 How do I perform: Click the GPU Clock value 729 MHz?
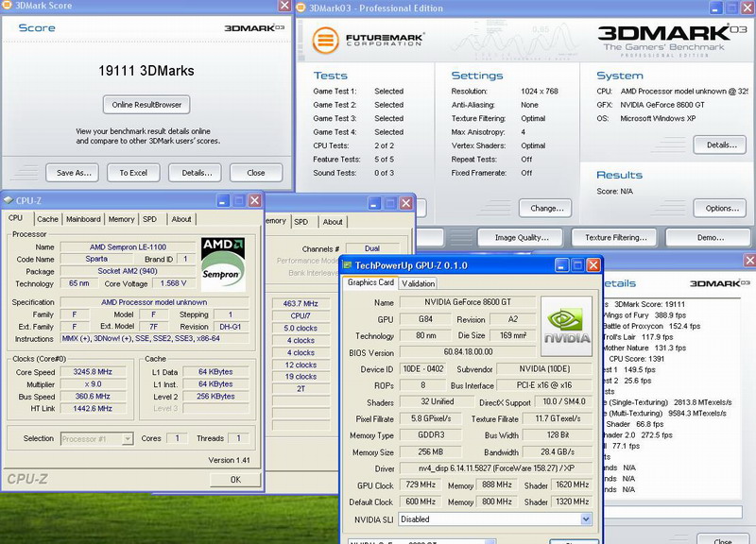pos(421,484)
